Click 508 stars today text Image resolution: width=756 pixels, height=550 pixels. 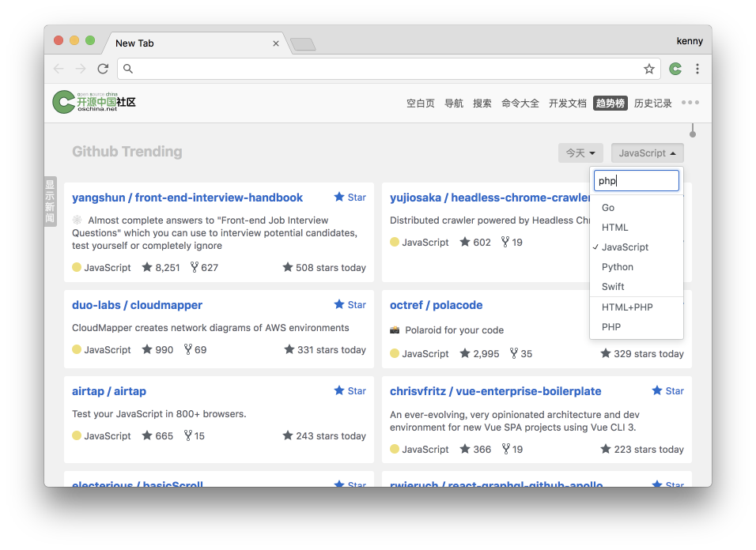pyautogui.click(x=331, y=267)
